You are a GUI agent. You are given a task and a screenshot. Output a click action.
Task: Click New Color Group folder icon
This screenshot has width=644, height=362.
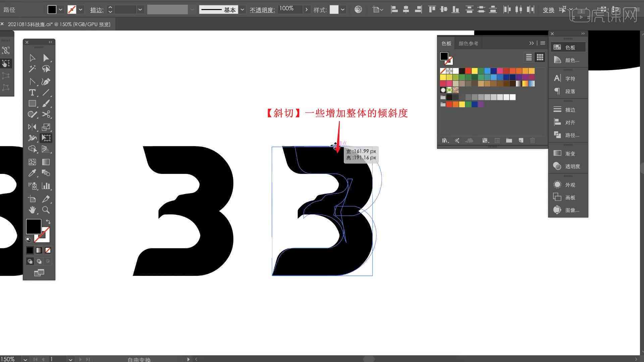509,140
